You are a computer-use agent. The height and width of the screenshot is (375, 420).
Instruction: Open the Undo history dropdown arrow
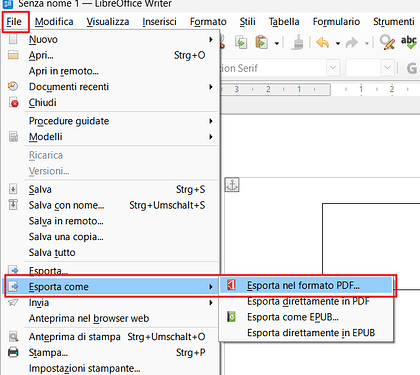tap(338, 43)
